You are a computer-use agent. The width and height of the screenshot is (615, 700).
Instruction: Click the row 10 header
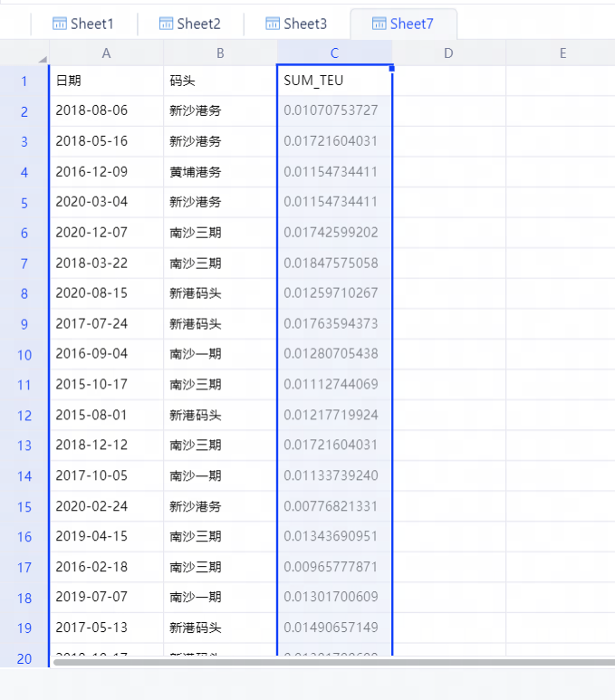(24, 354)
